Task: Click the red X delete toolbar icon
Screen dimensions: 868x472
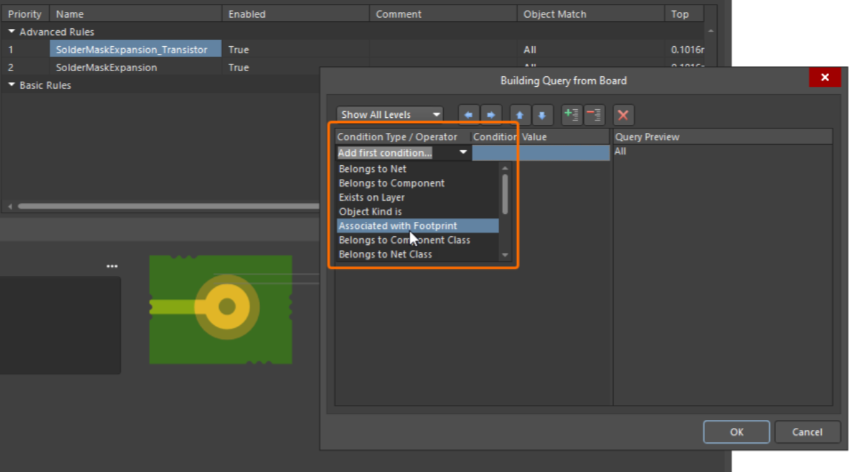Action: point(623,115)
